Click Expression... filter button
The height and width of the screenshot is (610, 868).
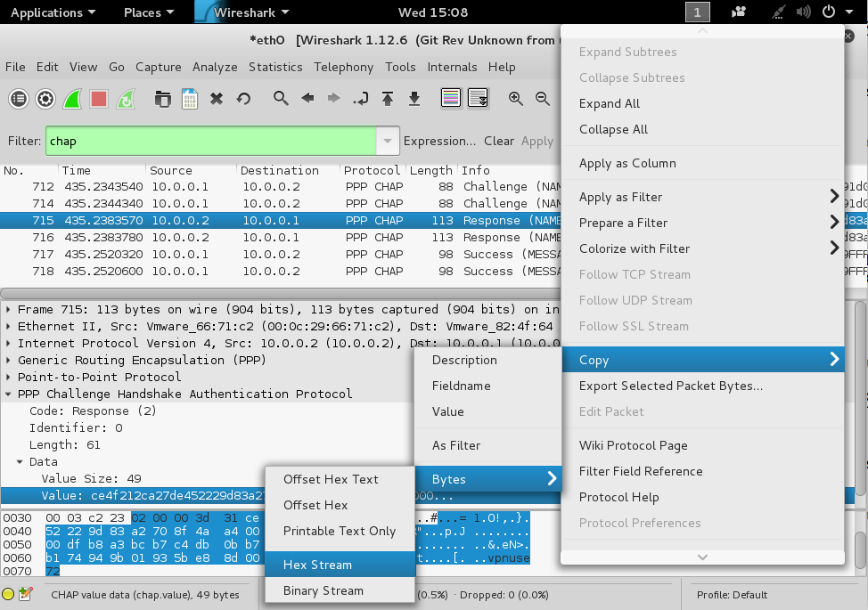(x=439, y=141)
